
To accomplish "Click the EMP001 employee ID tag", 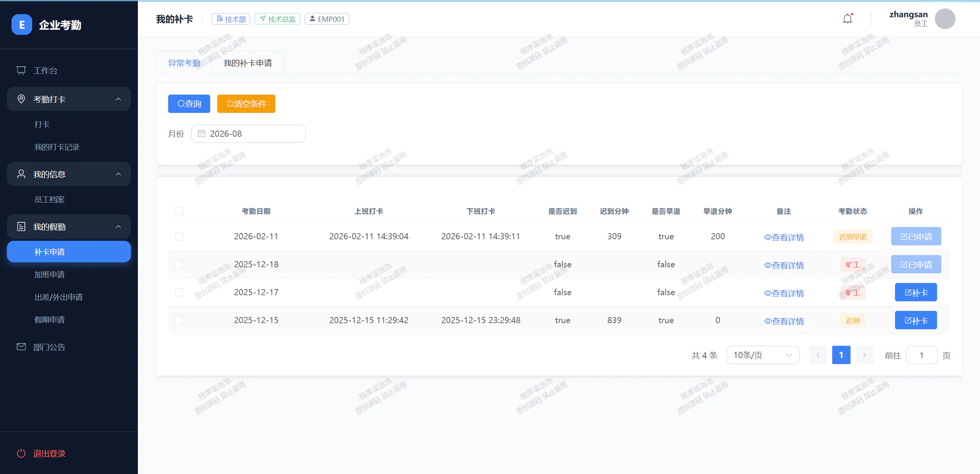I will (x=327, y=19).
